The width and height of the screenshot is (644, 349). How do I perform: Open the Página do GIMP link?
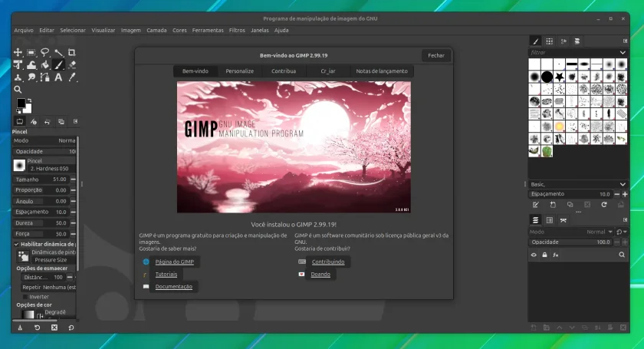click(175, 262)
